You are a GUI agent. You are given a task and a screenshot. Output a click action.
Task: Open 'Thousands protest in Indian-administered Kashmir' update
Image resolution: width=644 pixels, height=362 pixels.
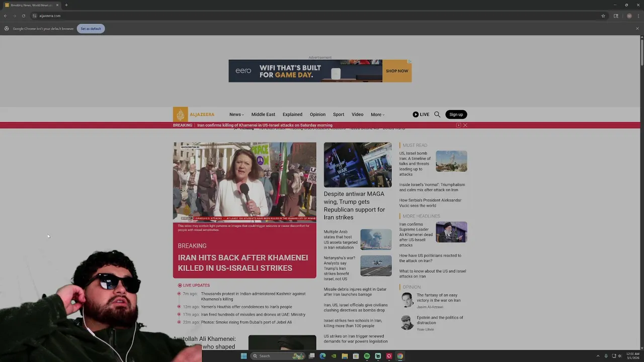coord(253,296)
